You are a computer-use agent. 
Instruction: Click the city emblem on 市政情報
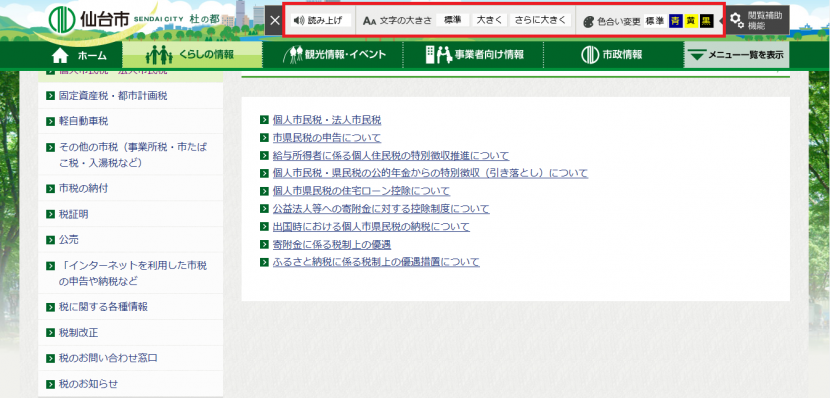[x=589, y=55]
